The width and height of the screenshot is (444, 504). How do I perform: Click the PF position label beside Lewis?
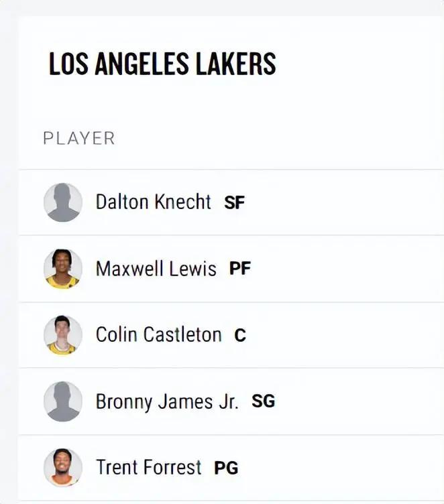[240, 269]
